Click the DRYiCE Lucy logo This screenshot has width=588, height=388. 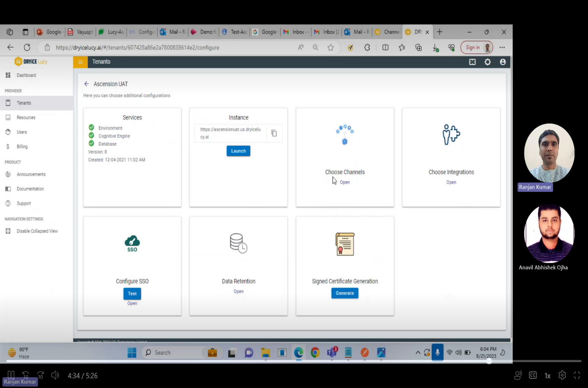click(x=31, y=62)
